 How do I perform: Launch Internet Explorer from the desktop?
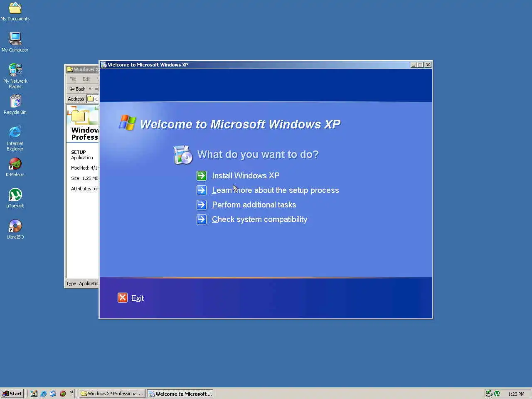(15, 138)
